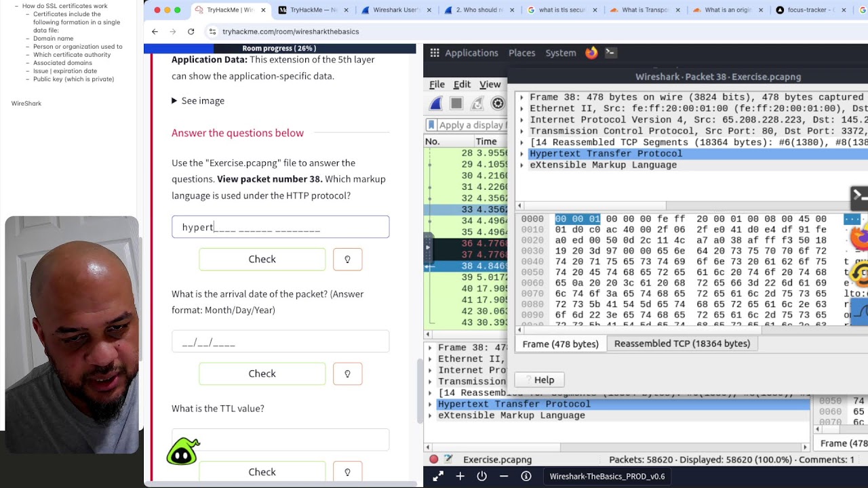Click the markup language answer field
Screen dimensions: 868x488
click(x=281, y=227)
